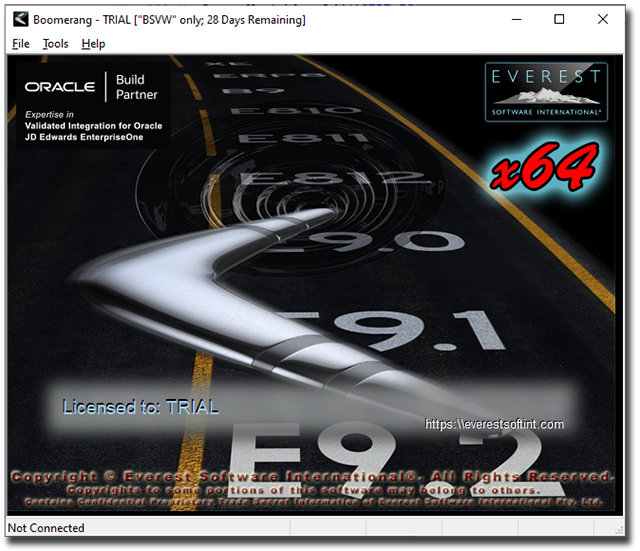640x551 pixels.
Task: Open the File menu
Action: (x=21, y=44)
